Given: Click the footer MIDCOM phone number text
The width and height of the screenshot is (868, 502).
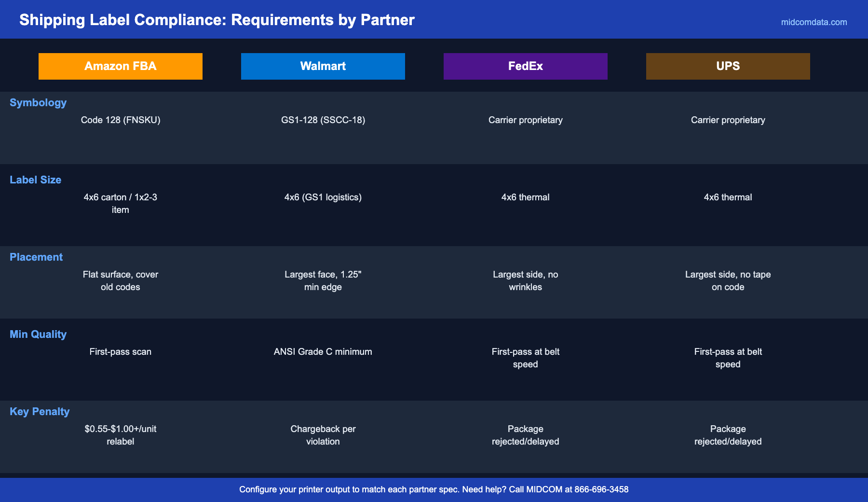Looking at the screenshot, I should tap(601, 489).
